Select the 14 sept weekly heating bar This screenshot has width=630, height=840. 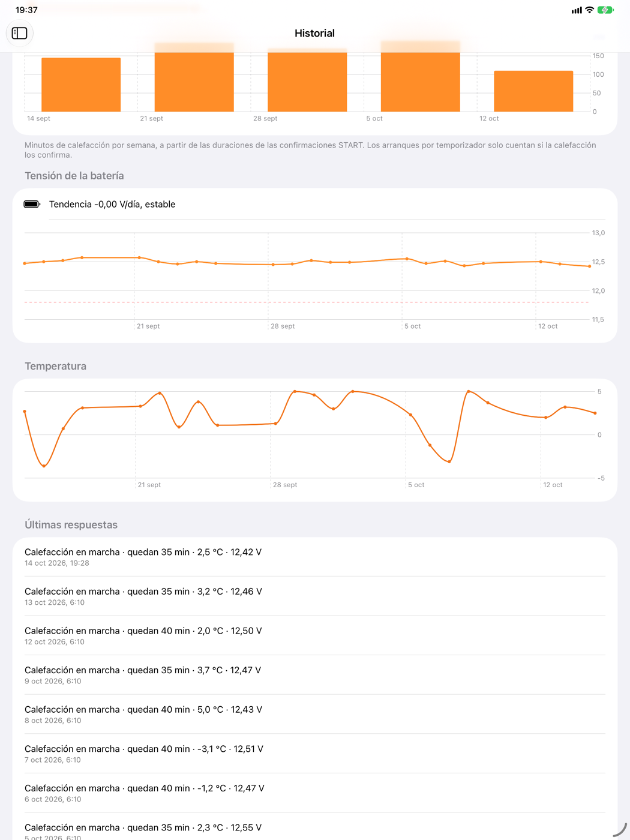(x=81, y=85)
